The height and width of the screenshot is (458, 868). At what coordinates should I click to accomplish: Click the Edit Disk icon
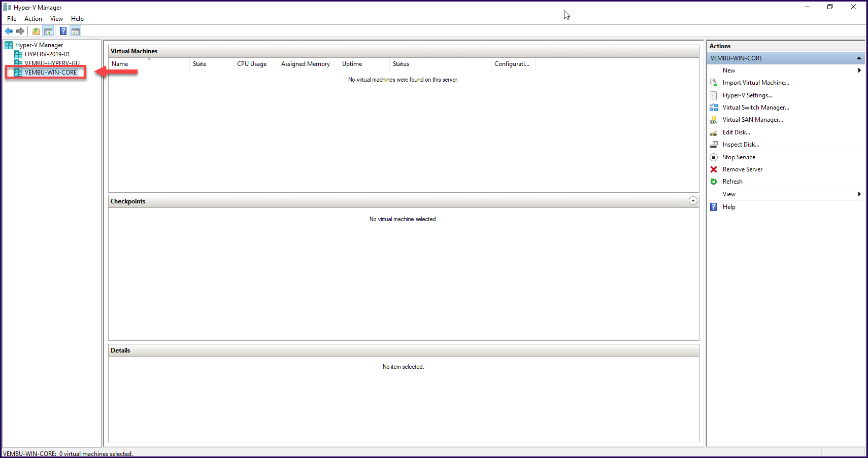coord(714,132)
